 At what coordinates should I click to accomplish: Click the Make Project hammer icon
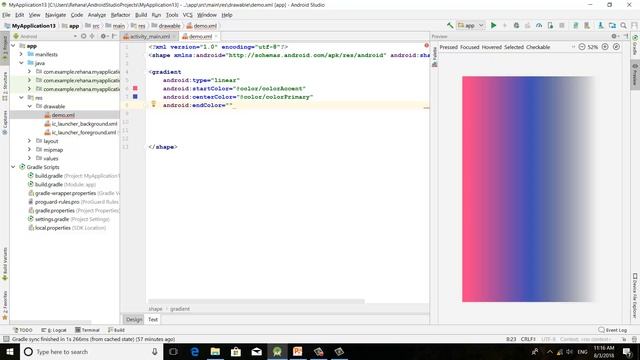pyautogui.click(x=450, y=25)
